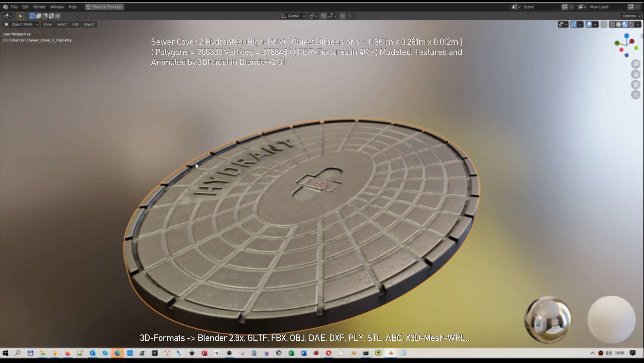Expand the overlays options arrow
The height and width of the screenshot is (363, 644).
pos(595,24)
